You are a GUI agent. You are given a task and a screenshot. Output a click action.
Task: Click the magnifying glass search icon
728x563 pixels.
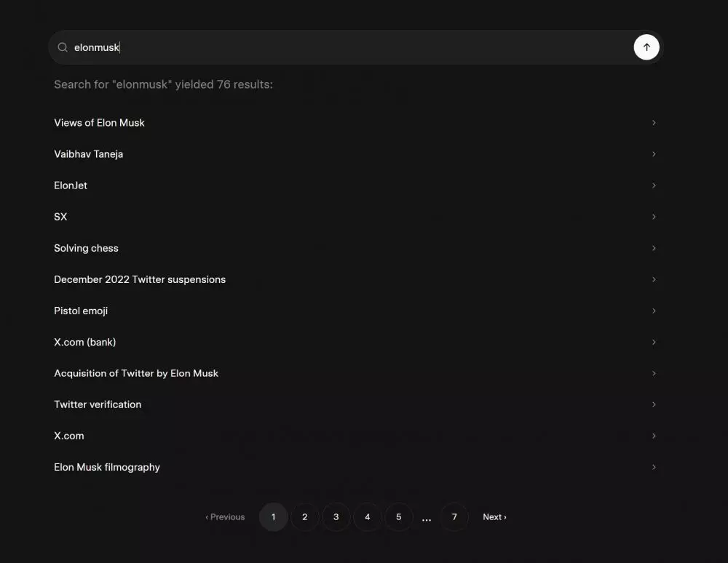(x=63, y=47)
